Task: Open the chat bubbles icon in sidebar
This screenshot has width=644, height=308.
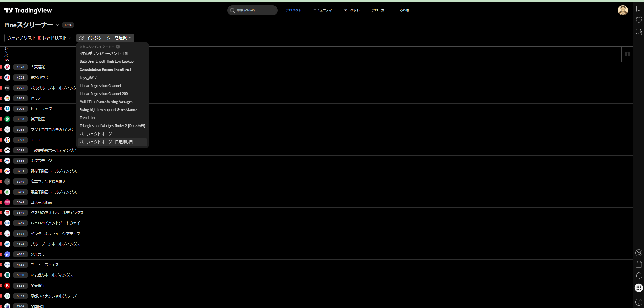Action: [x=639, y=32]
